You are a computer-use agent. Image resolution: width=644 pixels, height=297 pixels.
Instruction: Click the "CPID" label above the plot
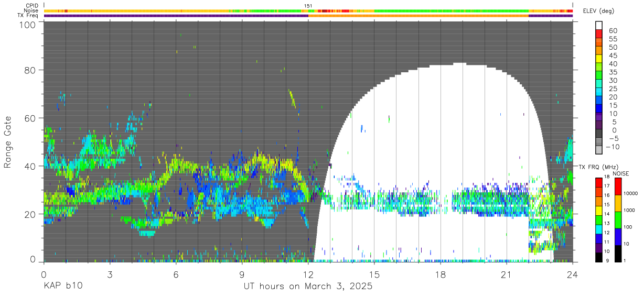(x=33, y=6)
